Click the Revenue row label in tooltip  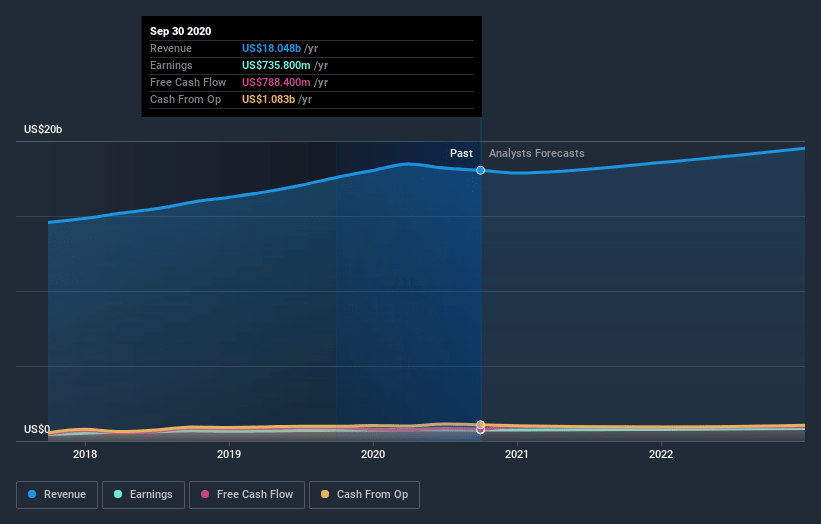click(171, 48)
